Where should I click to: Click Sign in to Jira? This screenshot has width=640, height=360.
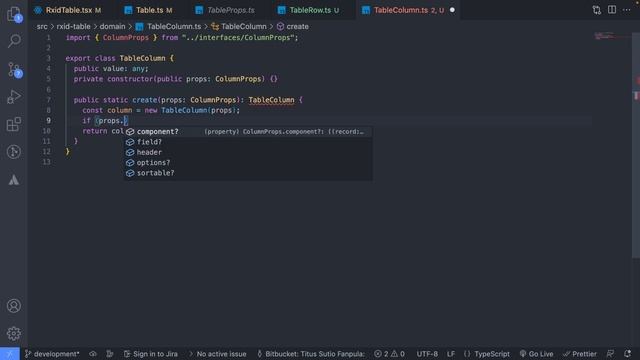point(151,354)
